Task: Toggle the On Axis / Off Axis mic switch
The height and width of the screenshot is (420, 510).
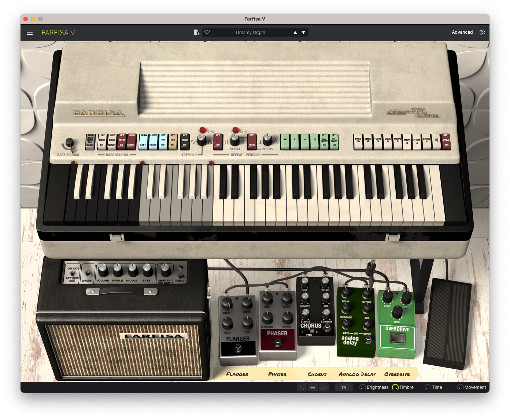Action: pyautogui.click(x=73, y=273)
